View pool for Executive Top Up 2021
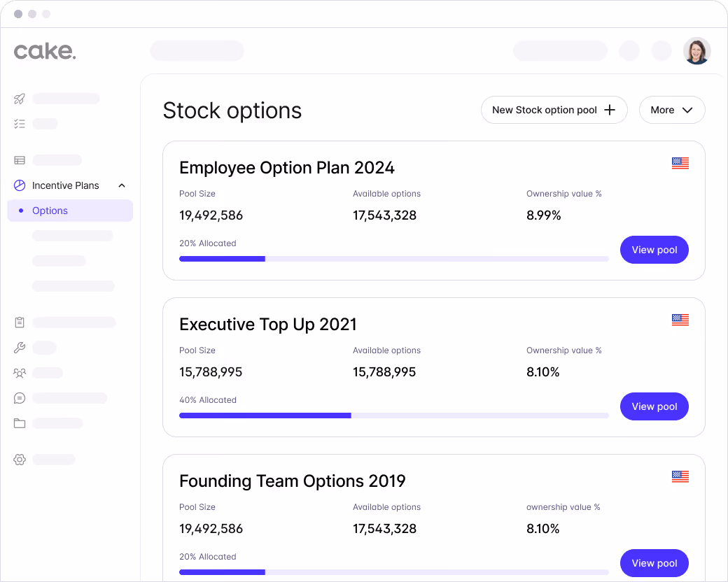 coord(654,406)
